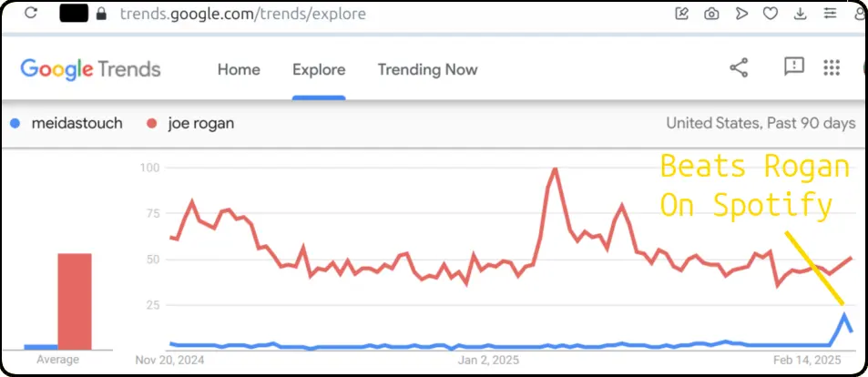Open the browser edit/note icon
This screenshot has height=377, width=868.
(682, 14)
